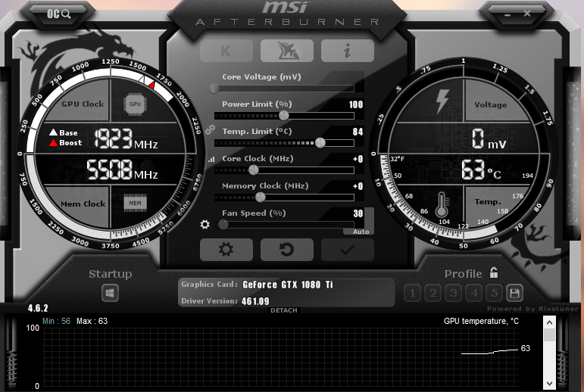
Task: Click the Min : 56 graph label
Action: point(56,321)
